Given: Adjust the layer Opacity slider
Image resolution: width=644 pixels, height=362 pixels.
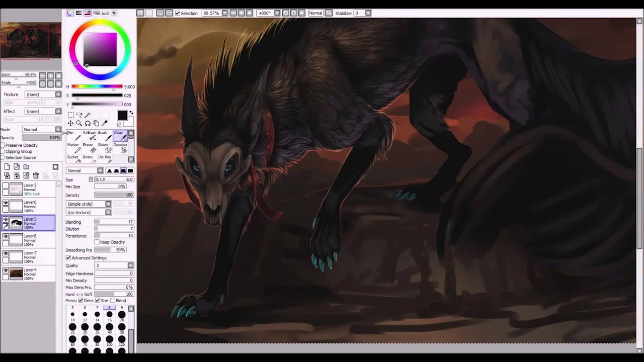Looking at the screenshot, I should pos(42,138).
